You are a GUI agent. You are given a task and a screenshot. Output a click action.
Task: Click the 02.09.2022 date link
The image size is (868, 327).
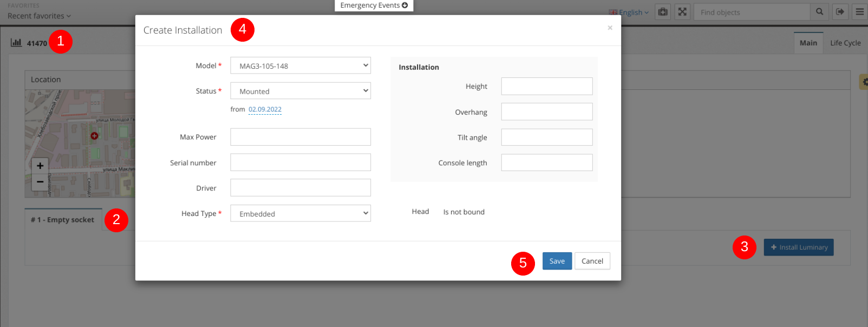[265, 109]
